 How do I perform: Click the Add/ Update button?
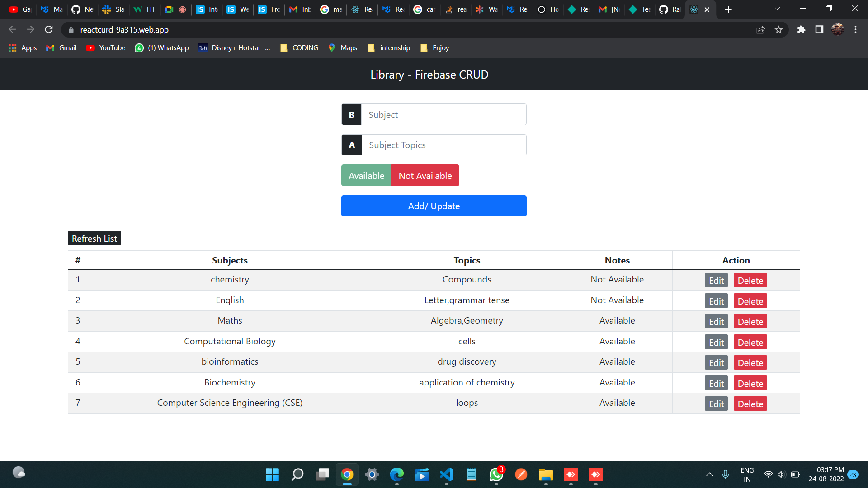(x=434, y=206)
